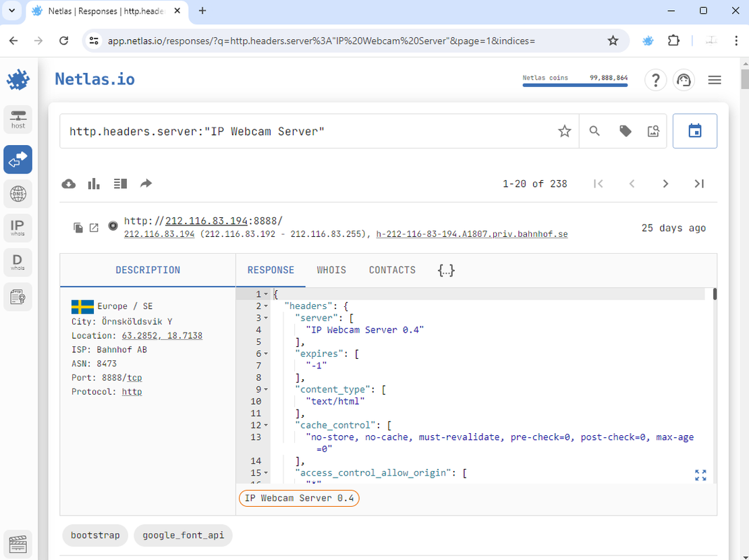The image size is (749, 560).
Task: Save query with the star icon
Action: click(x=564, y=132)
